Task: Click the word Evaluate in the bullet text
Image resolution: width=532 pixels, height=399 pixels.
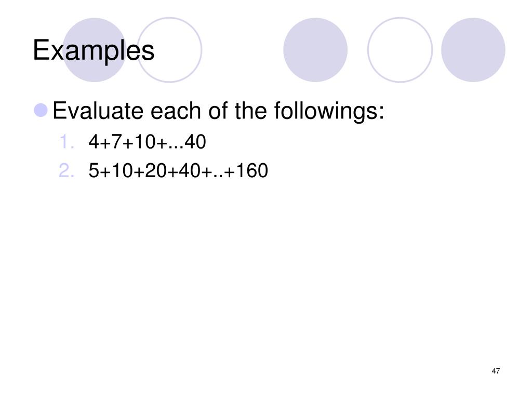Action: tap(98, 111)
